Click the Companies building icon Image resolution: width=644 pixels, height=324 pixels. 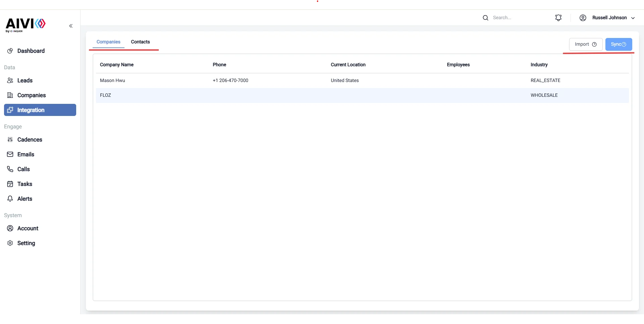pyautogui.click(x=10, y=95)
